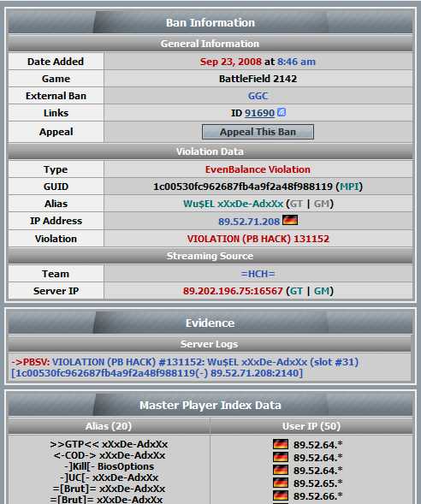The image size is (421, 504).
Task: Click the 89.52.66.* user IP entry
Action: 317,496
